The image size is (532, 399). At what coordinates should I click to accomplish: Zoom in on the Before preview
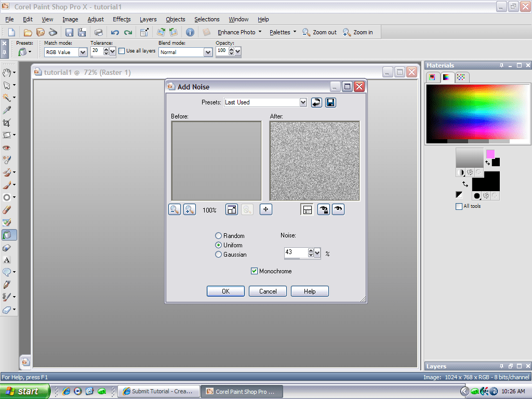189,209
